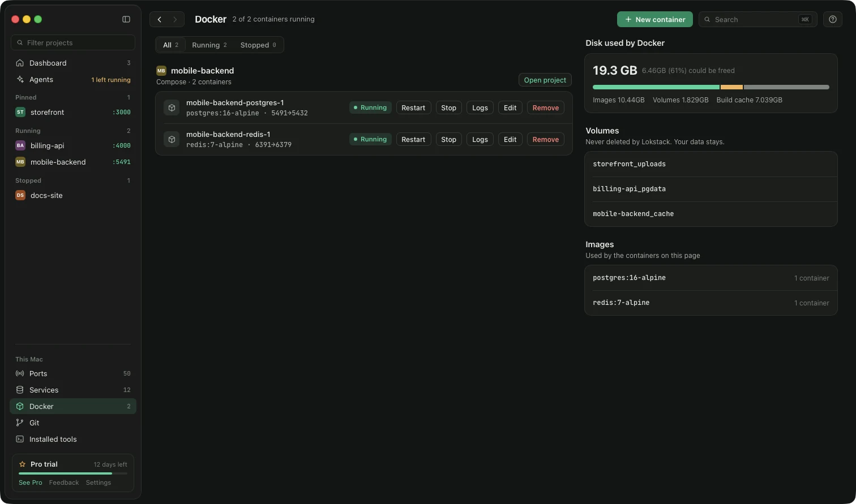Viewport: 856px width, 504px height.
Task: Click the MB badge in mobile-backend header
Action: tap(161, 71)
